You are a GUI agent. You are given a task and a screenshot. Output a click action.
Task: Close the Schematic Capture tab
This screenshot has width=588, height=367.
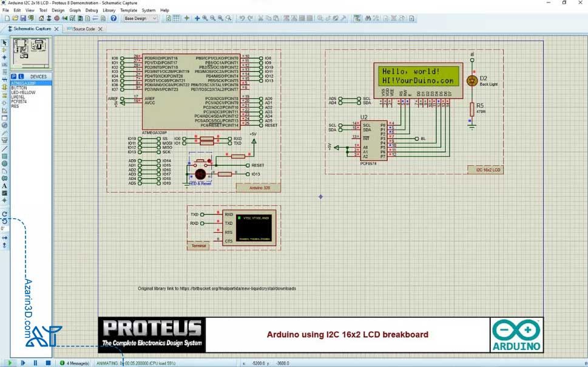56,29
